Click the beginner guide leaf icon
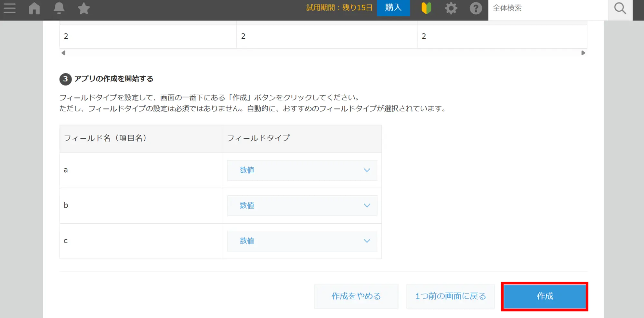The height and width of the screenshot is (318, 644). (426, 8)
